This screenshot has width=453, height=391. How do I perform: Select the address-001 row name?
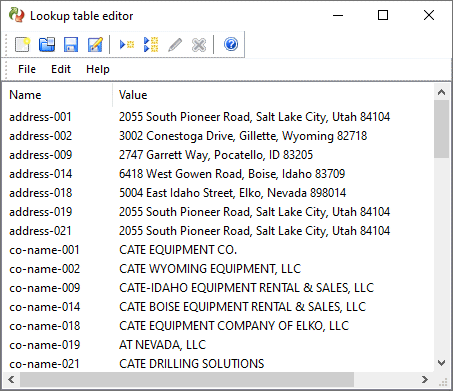tap(40, 117)
